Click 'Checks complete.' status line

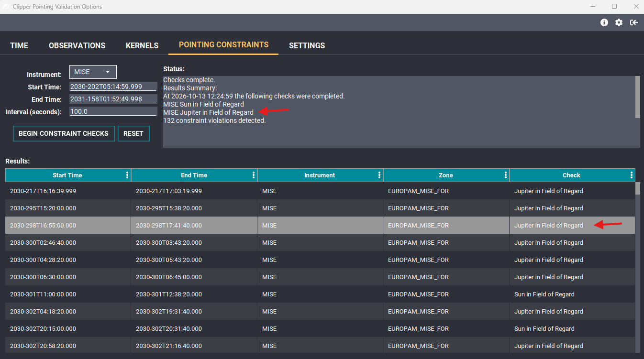[x=189, y=80]
